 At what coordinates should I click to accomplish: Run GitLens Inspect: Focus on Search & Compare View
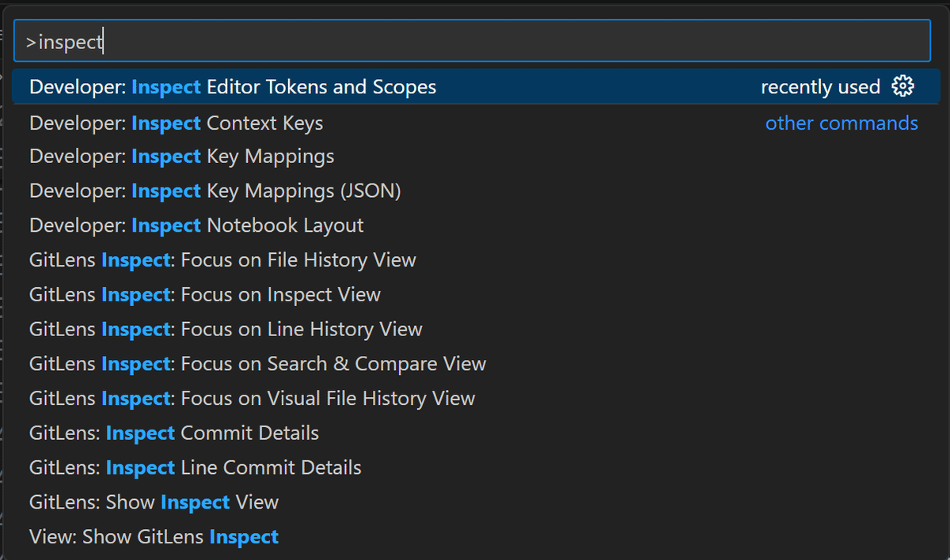(475, 364)
